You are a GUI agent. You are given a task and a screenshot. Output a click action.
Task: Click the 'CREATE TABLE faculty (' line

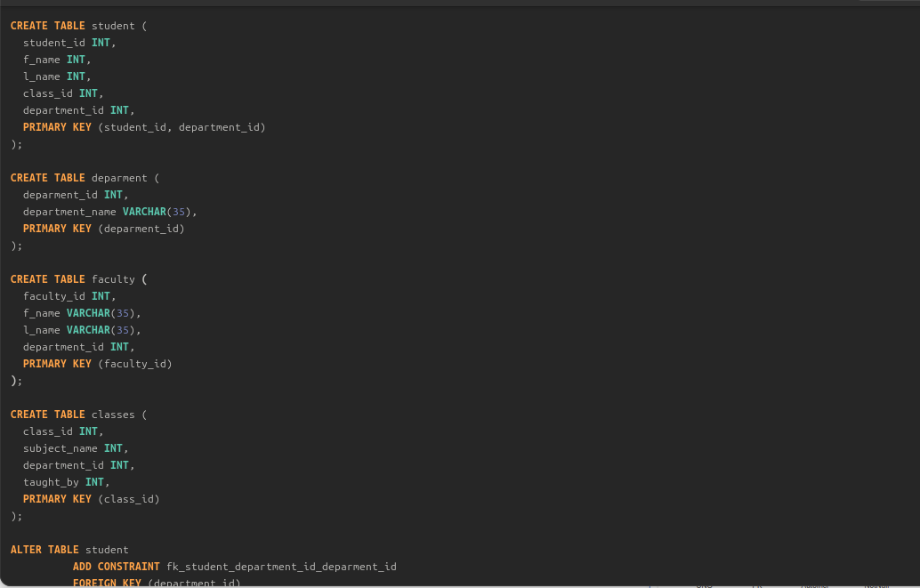point(78,279)
